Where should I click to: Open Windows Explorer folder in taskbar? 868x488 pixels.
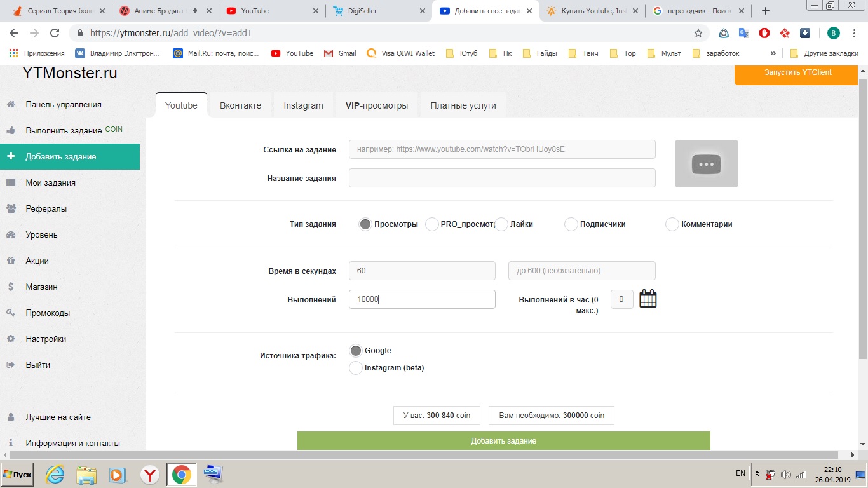(86, 474)
